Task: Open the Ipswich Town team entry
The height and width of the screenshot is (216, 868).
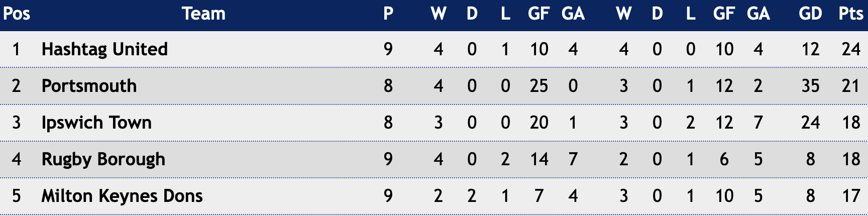Action: coord(96,123)
